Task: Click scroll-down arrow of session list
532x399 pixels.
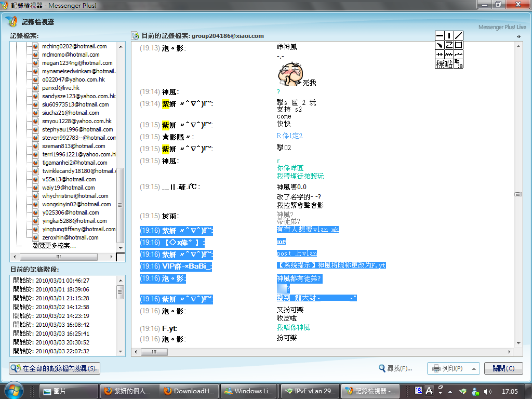Action: click(x=121, y=352)
